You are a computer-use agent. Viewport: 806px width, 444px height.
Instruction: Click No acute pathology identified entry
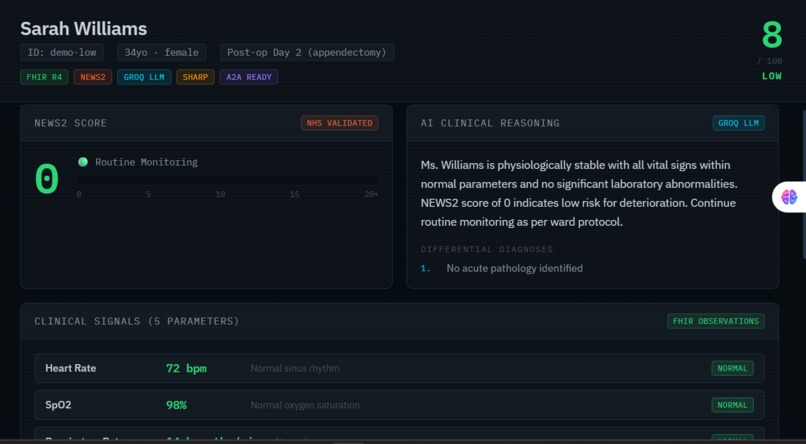point(515,268)
